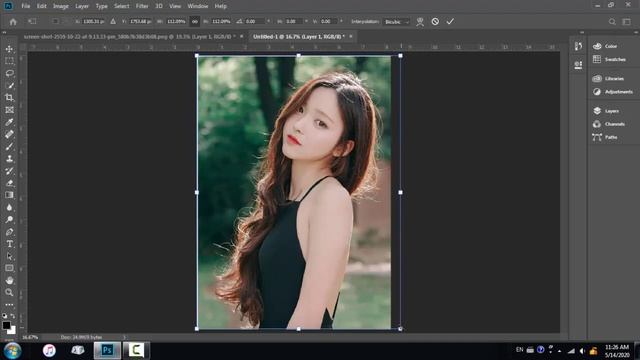The image size is (640, 360).
Task: Expand the tools panel double-arrow
Action: tap(4, 32)
